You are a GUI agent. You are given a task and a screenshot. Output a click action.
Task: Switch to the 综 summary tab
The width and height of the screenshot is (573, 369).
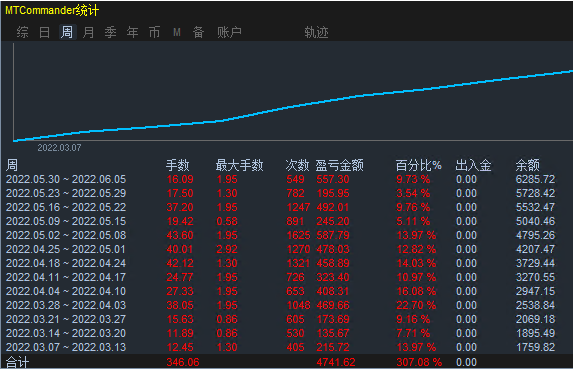pyautogui.click(x=22, y=32)
